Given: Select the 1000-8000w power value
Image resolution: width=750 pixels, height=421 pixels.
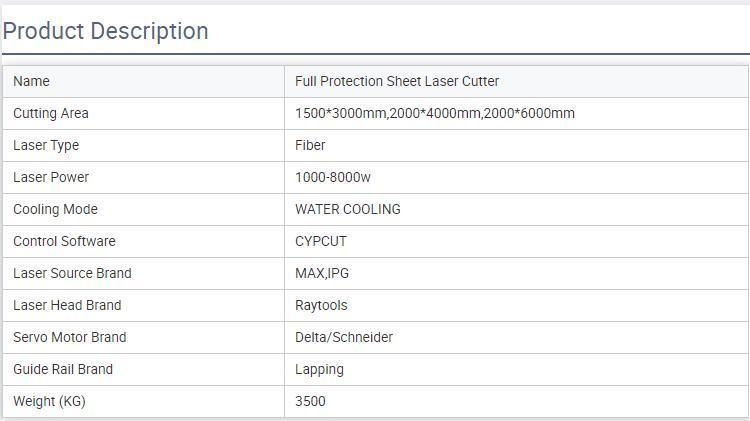Looking at the screenshot, I should tap(333, 177).
